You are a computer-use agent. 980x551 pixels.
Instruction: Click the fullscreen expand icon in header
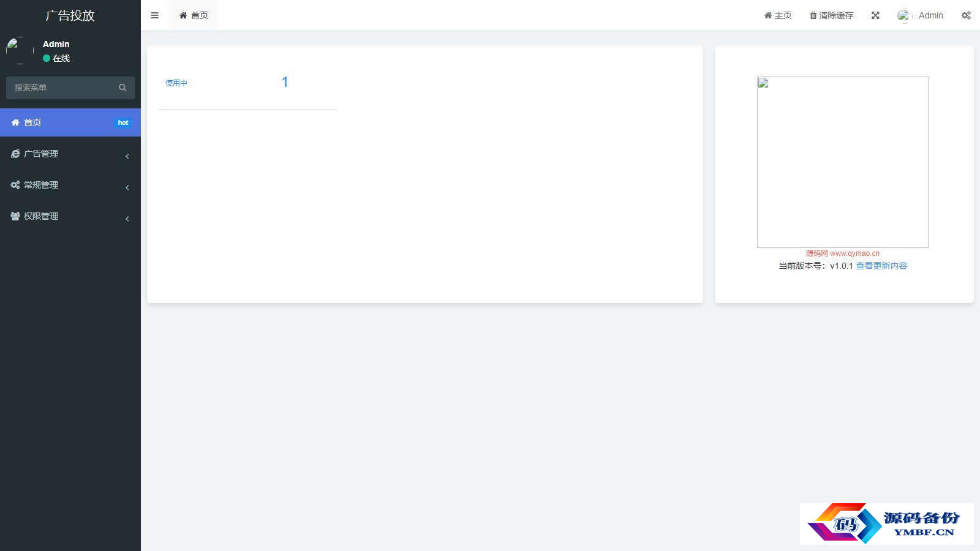point(875,15)
